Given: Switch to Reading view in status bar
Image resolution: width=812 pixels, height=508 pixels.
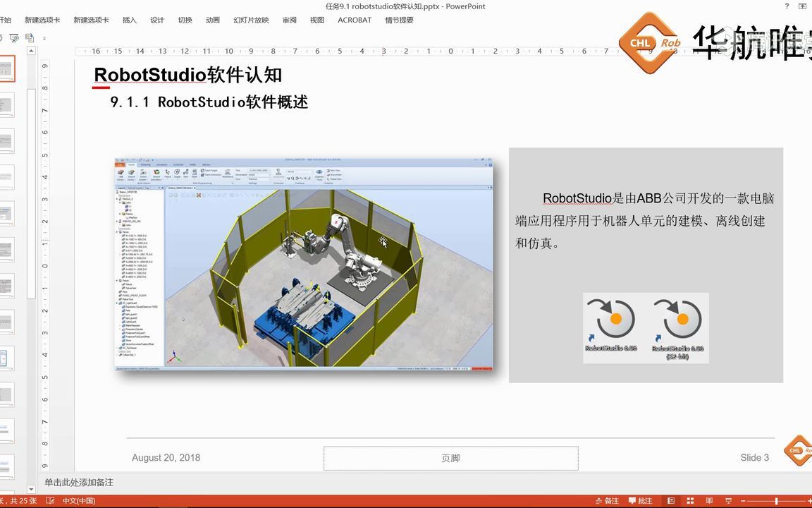Looking at the screenshot, I should (710, 500).
